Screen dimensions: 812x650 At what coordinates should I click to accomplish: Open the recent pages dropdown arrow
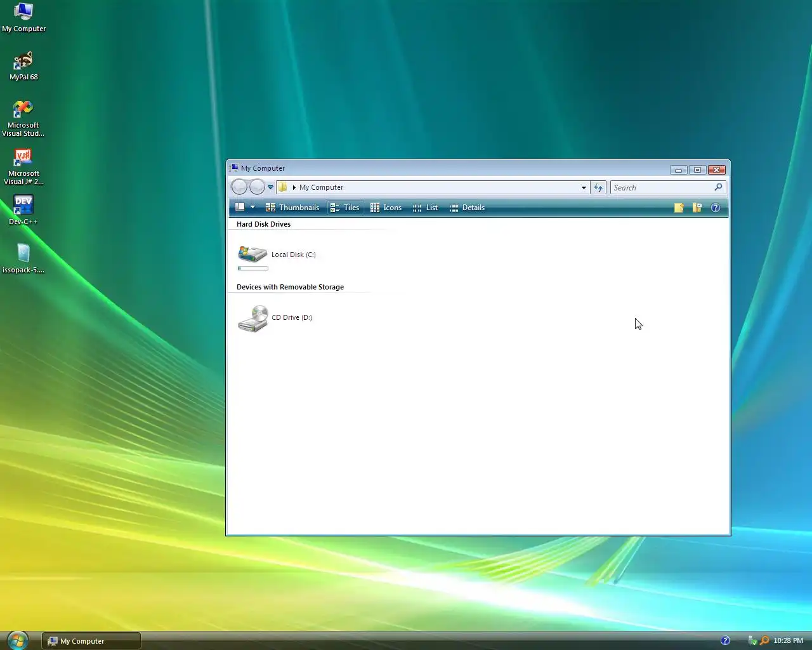270,187
